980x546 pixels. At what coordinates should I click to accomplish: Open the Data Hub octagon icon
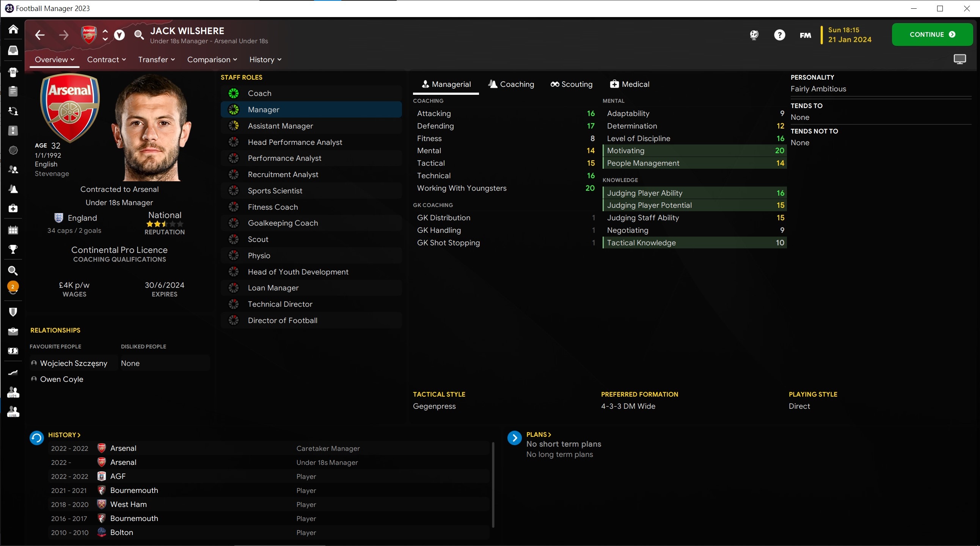coord(13,150)
